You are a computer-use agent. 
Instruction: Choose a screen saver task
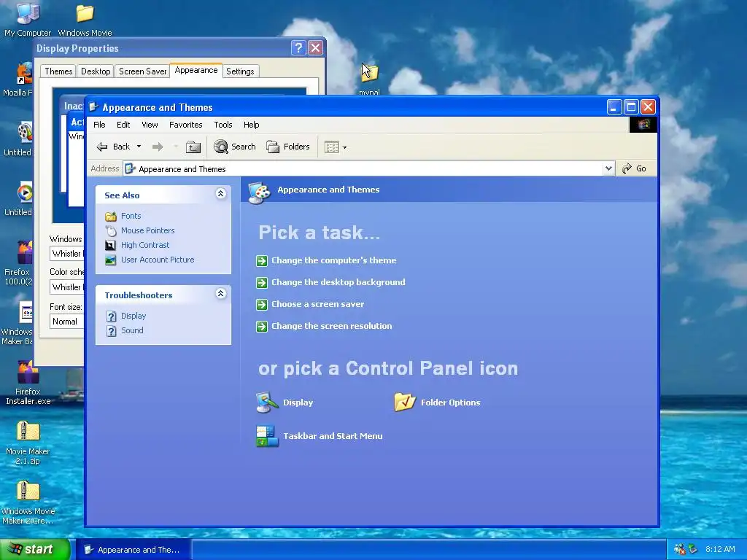pyautogui.click(x=318, y=304)
